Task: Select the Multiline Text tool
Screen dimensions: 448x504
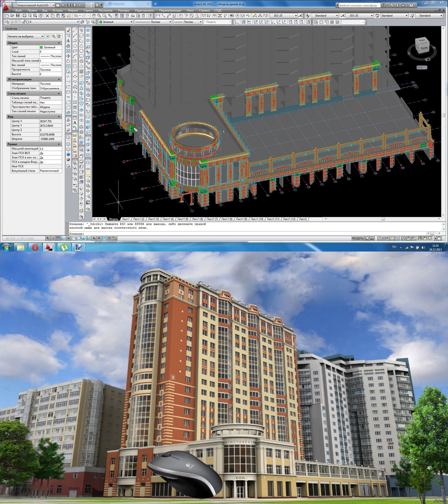Action: click(75, 123)
